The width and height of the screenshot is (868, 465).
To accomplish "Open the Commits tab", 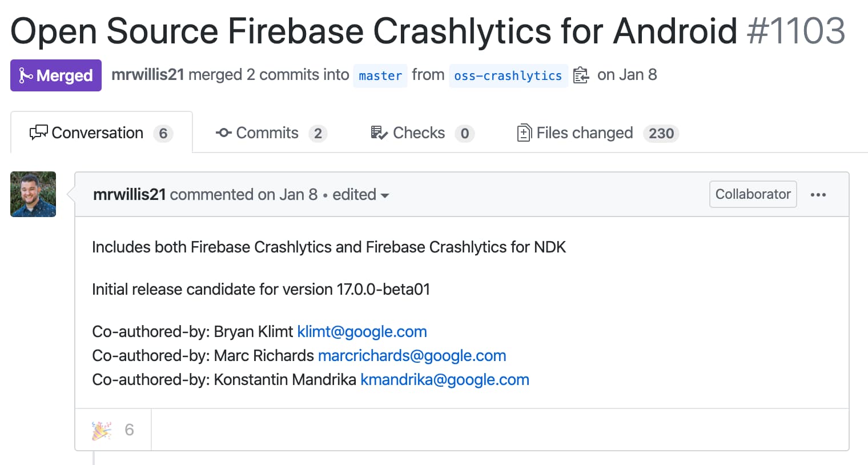I will click(271, 133).
